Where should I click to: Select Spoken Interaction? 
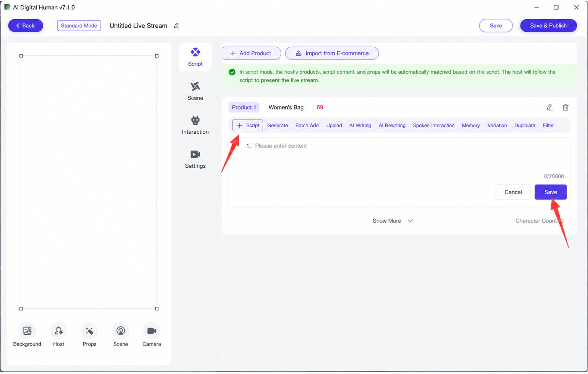[434, 126]
